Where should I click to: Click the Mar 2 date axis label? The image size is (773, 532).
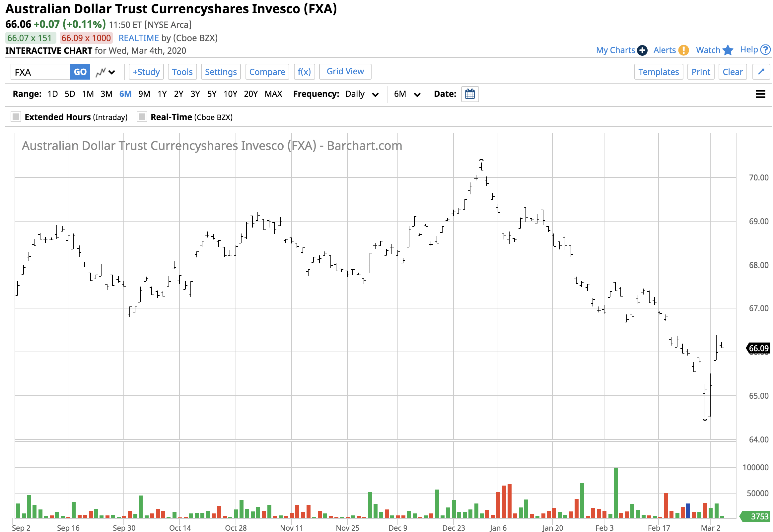(710, 528)
